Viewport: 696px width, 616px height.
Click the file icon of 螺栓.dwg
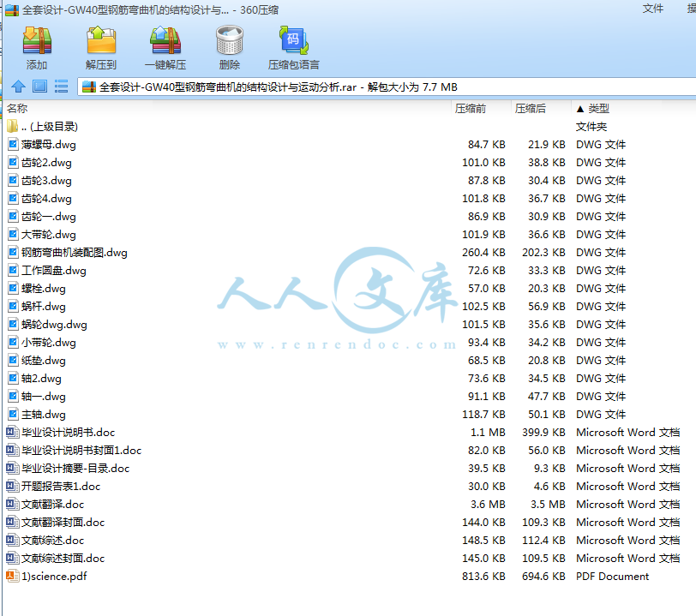pos(14,289)
